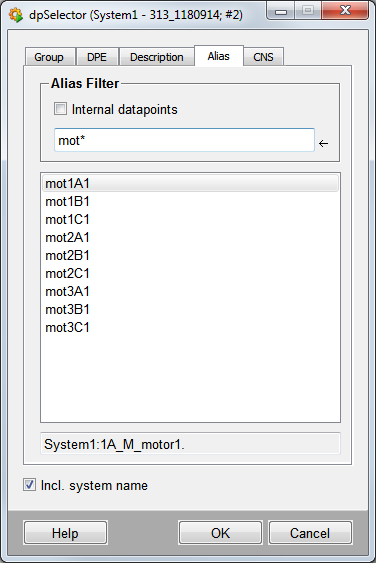Switch to the Group tab
This screenshot has height=563, width=376.
pos(49,57)
